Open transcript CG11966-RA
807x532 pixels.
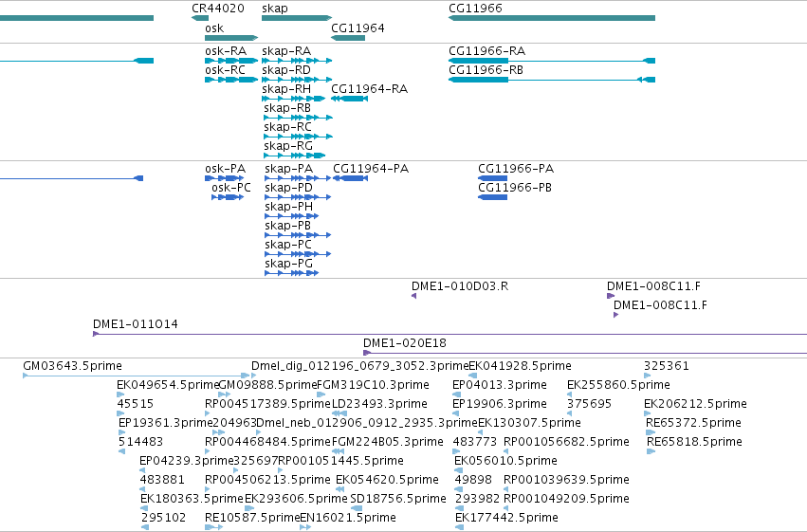click(486, 51)
